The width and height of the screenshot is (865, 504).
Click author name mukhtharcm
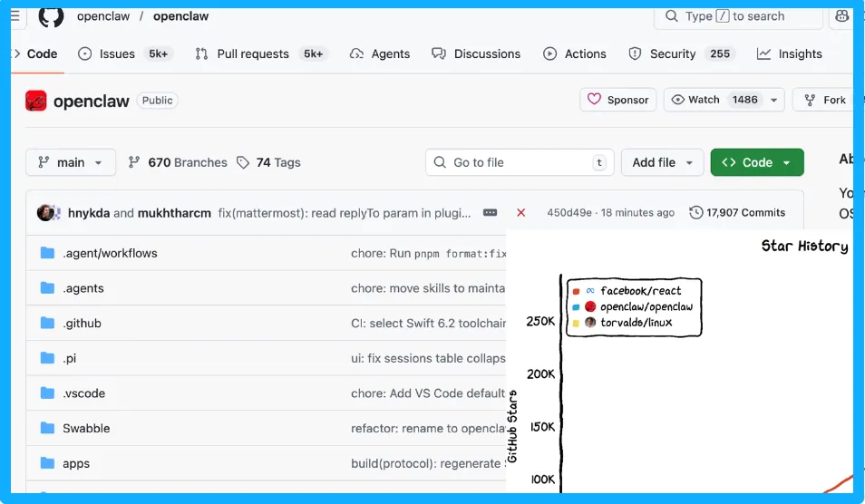click(x=174, y=213)
